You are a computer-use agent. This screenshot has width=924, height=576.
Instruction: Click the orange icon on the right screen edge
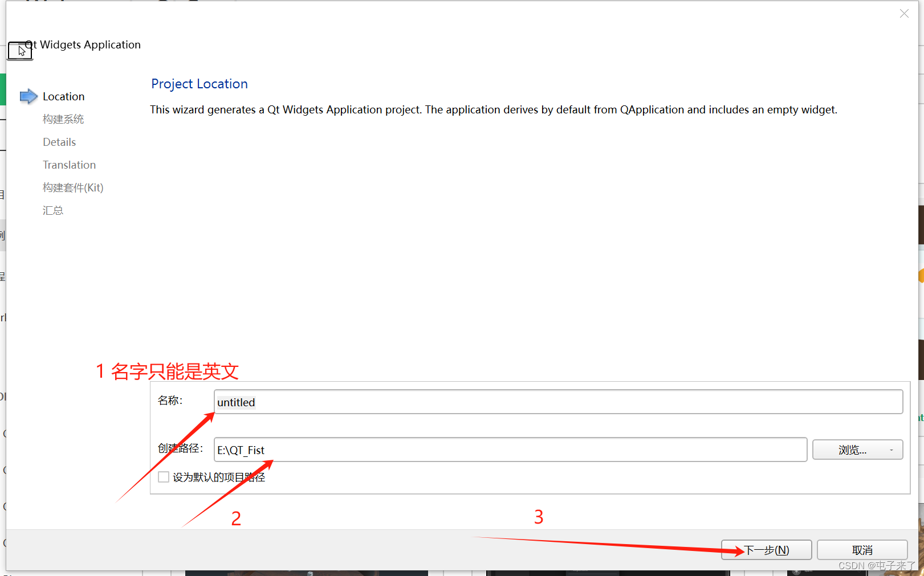[x=922, y=275]
